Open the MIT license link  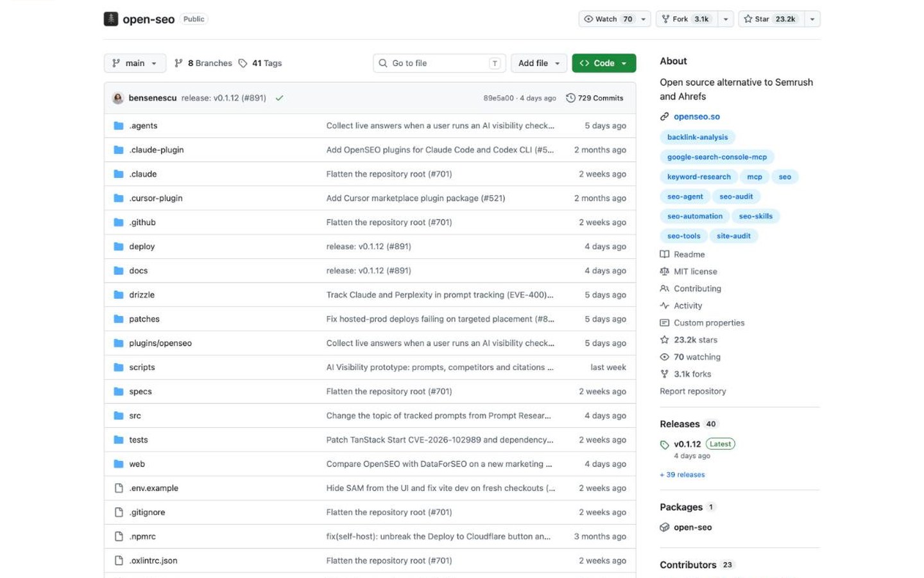pyautogui.click(x=689, y=272)
